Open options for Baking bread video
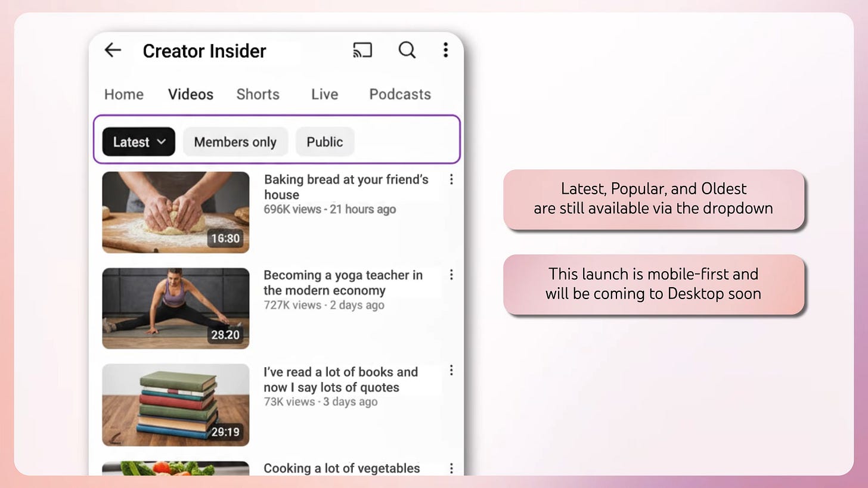This screenshot has width=868, height=488. pos(451,179)
